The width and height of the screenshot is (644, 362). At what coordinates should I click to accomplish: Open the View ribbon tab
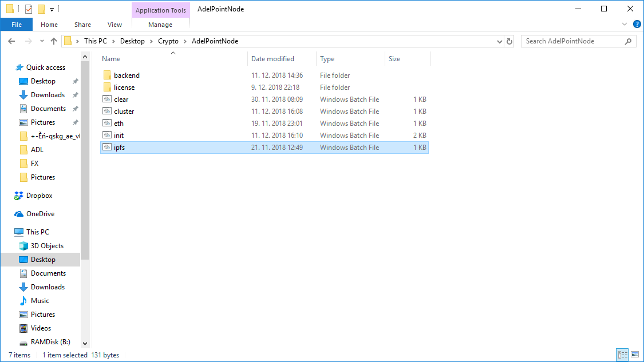(114, 25)
